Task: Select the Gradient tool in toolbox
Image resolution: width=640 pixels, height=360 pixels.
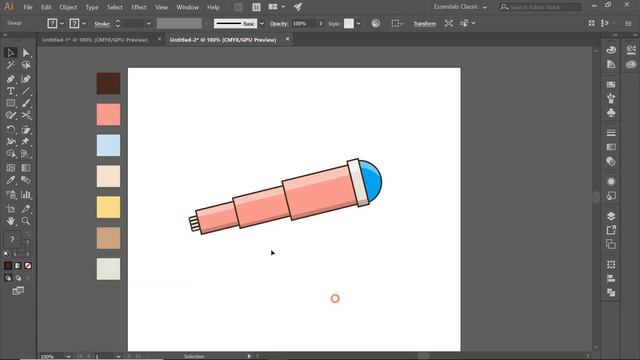Action: coord(26,168)
